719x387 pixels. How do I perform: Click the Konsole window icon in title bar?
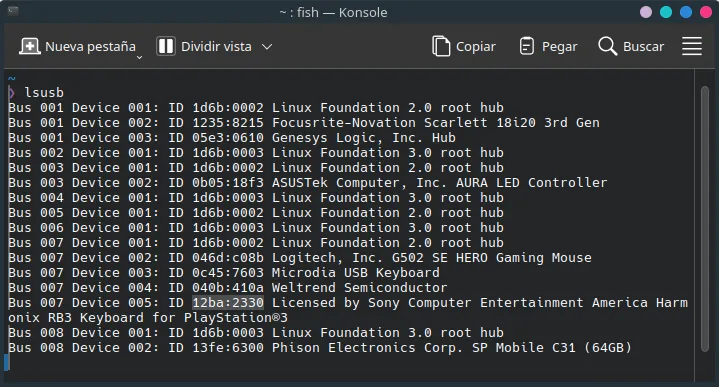pos(13,11)
